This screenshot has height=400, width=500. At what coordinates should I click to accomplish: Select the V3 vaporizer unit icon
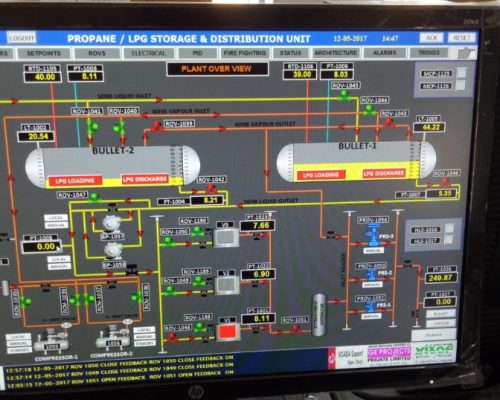(226, 238)
